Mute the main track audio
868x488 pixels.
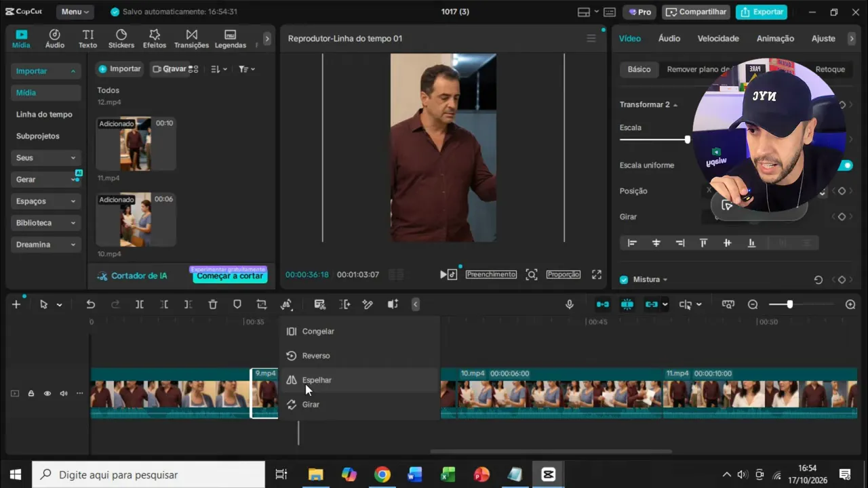64,393
